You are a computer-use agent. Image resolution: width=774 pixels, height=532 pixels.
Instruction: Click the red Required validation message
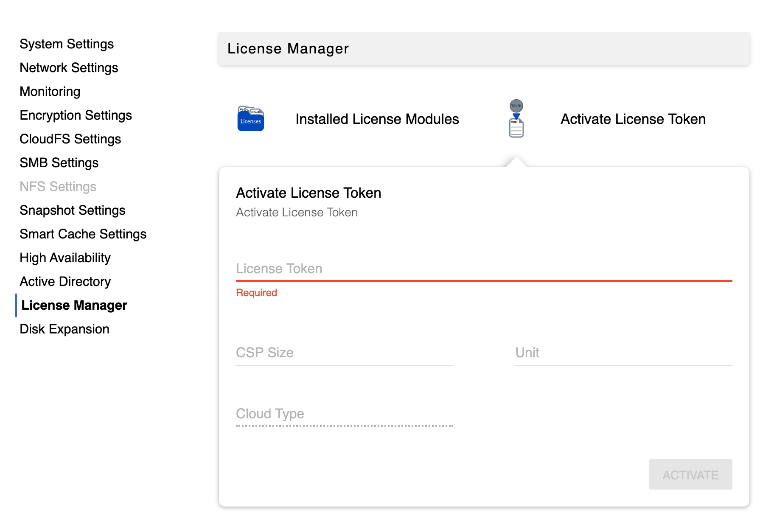[x=257, y=293]
